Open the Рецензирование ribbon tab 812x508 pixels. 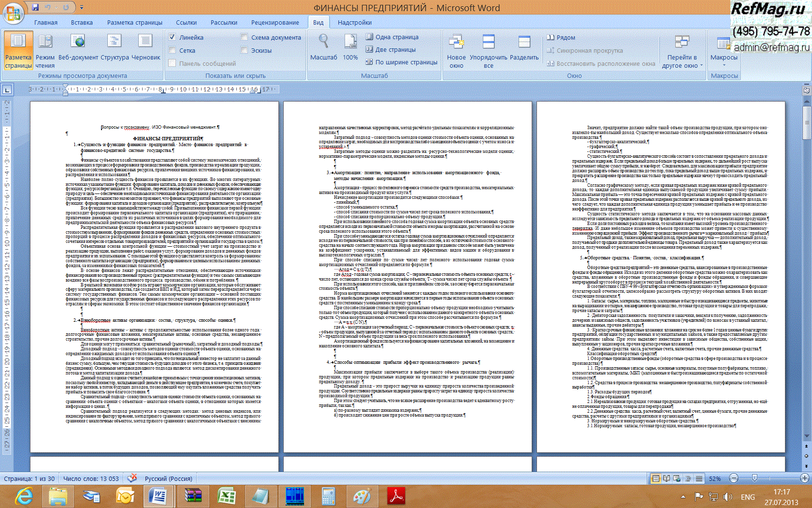[x=275, y=22]
